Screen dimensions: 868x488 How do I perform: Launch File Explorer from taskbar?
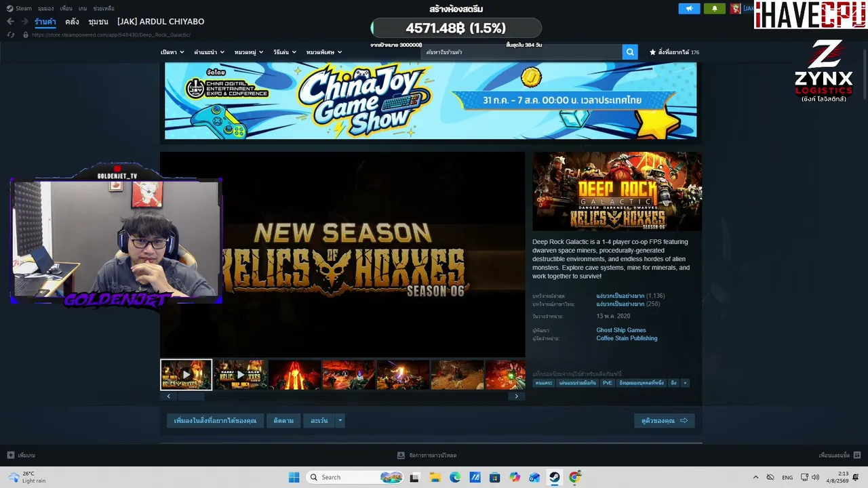tap(435, 477)
